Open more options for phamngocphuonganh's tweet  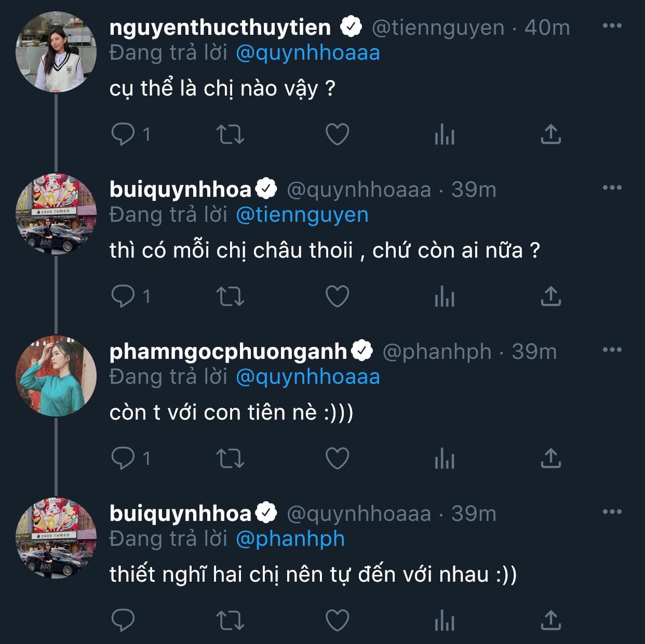pos(612,350)
